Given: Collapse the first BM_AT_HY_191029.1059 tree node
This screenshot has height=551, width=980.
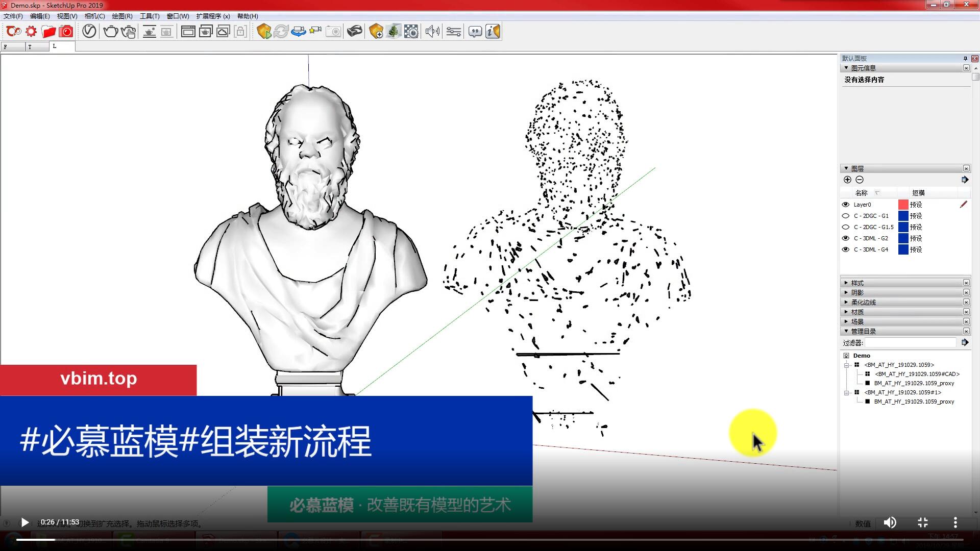Looking at the screenshot, I should (846, 365).
